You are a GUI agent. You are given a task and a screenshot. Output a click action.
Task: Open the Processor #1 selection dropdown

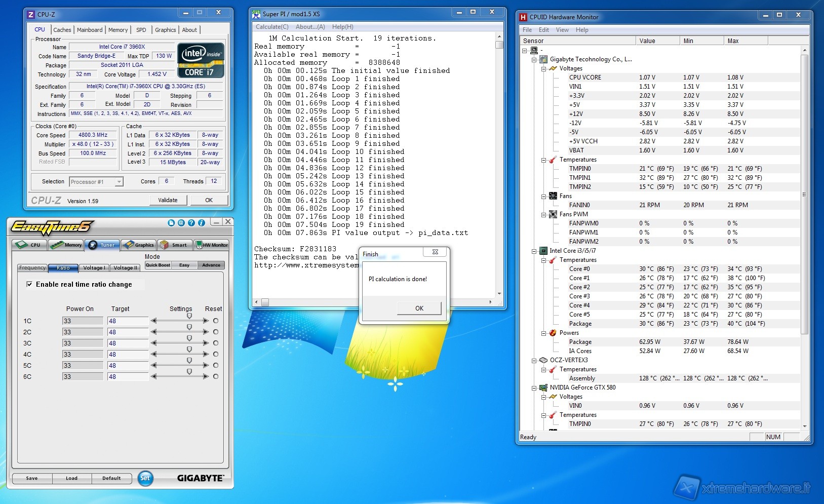(119, 182)
